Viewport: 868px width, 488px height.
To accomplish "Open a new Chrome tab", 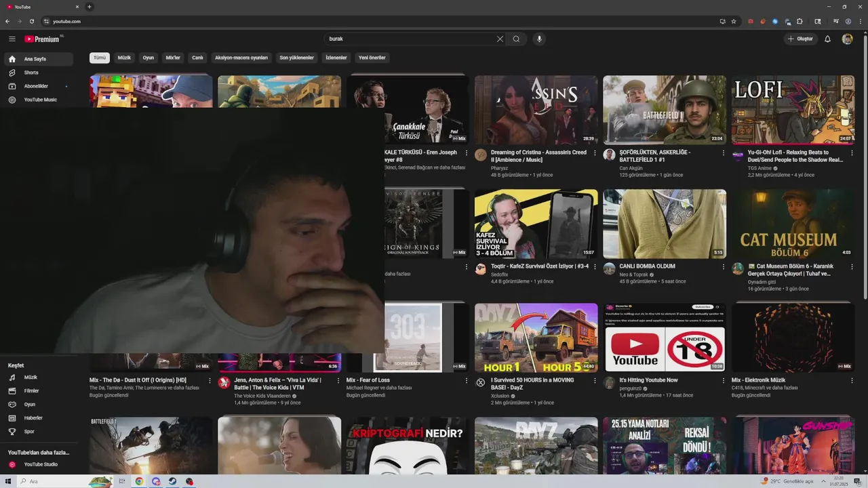I will click(x=90, y=7).
